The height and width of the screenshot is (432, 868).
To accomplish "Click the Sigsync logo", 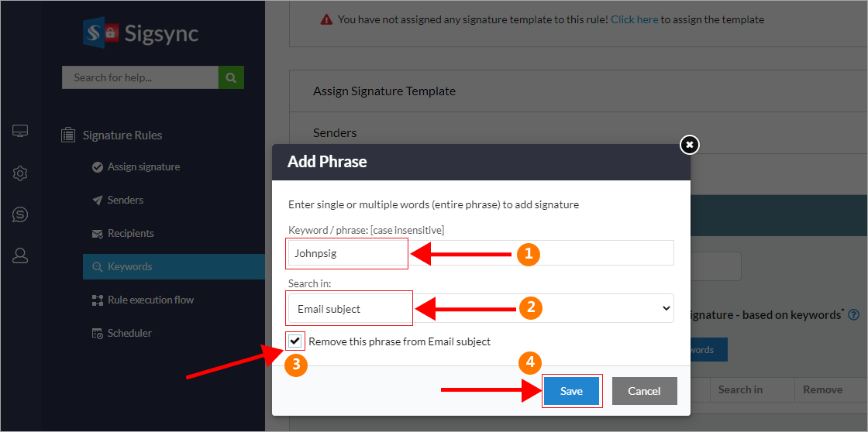I will click(141, 34).
